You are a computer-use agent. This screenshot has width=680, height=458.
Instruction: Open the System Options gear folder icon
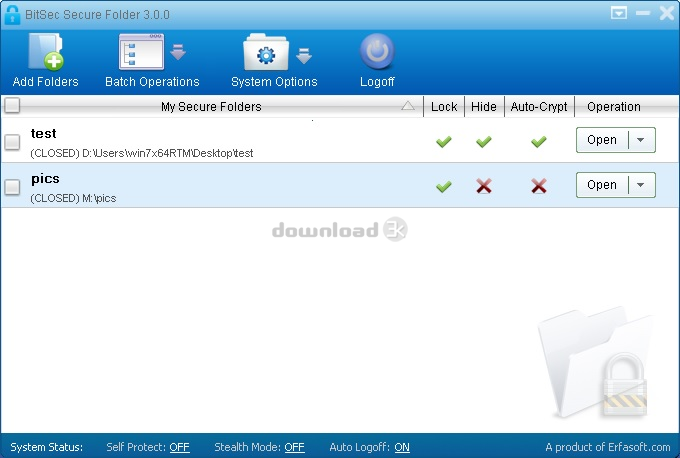[266, 52]
